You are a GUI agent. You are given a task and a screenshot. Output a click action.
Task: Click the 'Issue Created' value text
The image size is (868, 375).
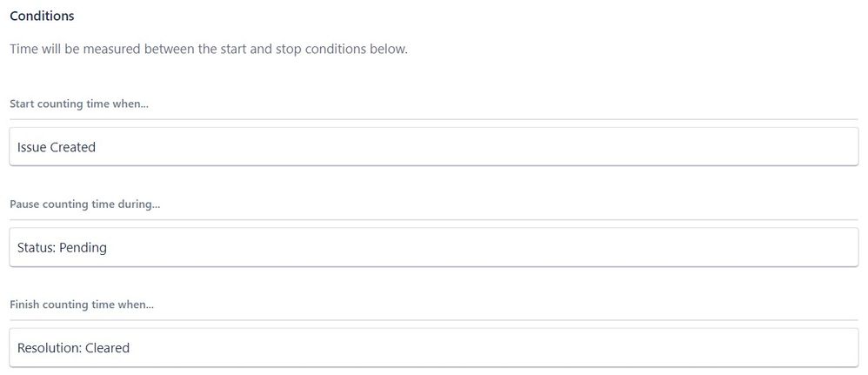tap(57, 148)
